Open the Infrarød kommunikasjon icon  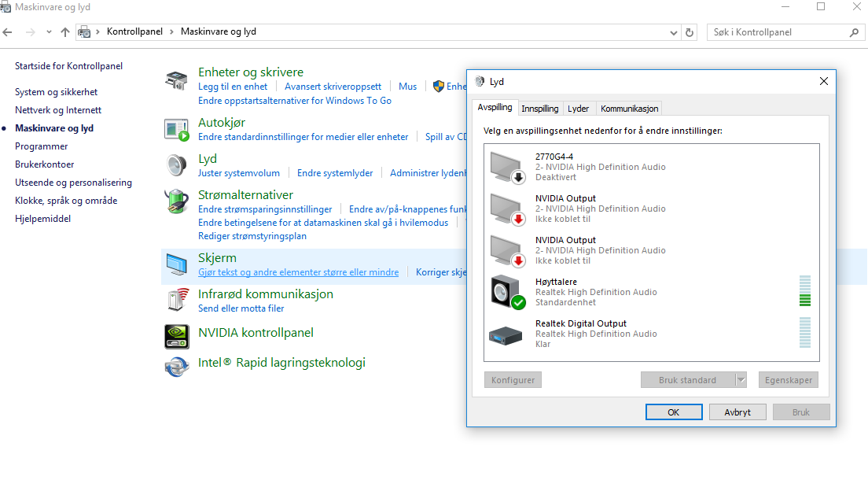coord(177,300)
